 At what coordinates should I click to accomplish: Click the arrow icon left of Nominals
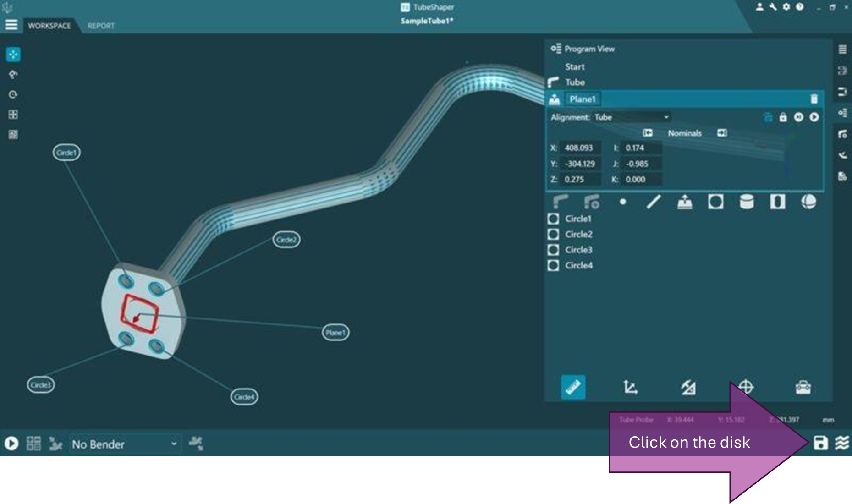(648, 133)
